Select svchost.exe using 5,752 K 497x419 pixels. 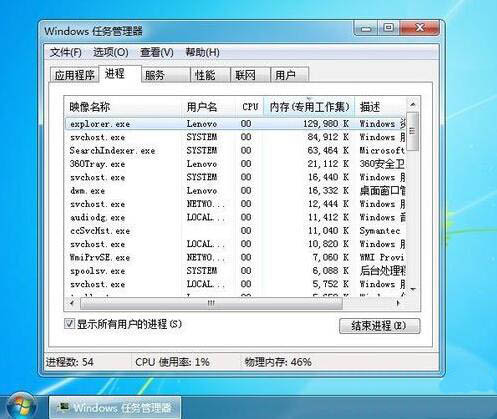235,284
